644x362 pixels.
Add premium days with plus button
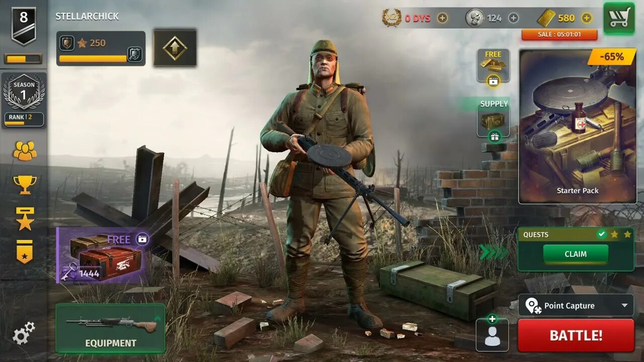pos(442,18)
